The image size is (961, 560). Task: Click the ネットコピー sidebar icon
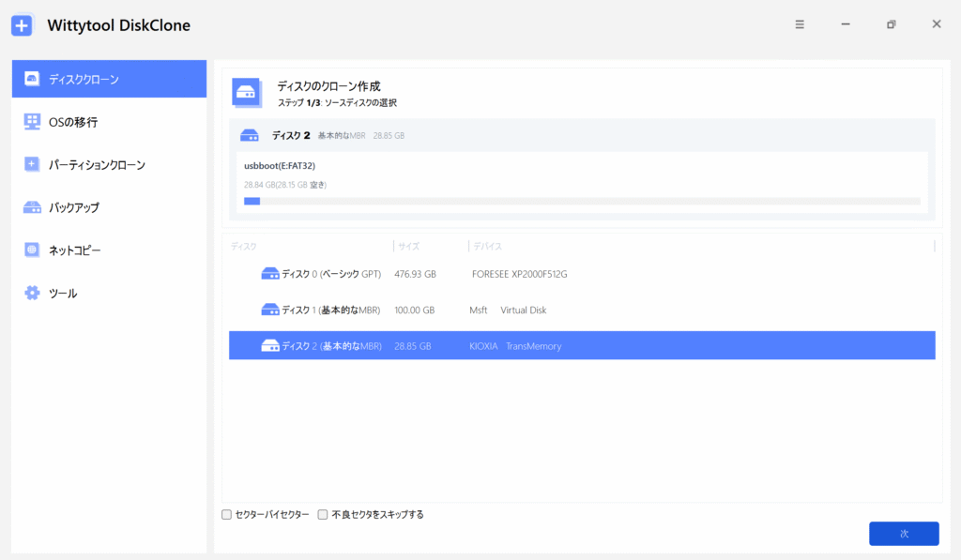pos(32,250)
